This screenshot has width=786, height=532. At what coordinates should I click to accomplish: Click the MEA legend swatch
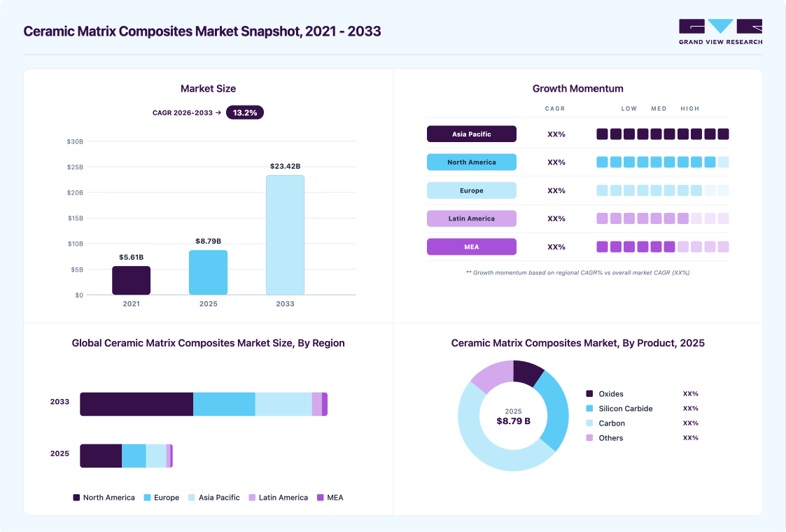point(321,498)
